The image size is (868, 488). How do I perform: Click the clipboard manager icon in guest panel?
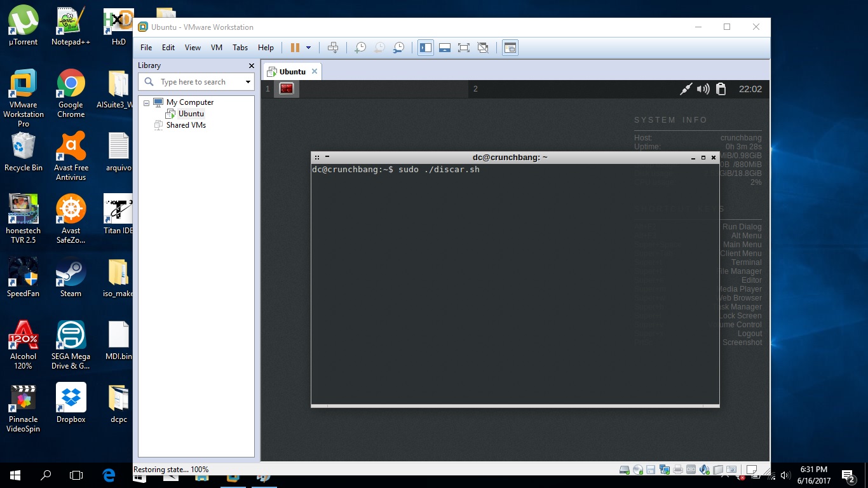click(721, 89)
